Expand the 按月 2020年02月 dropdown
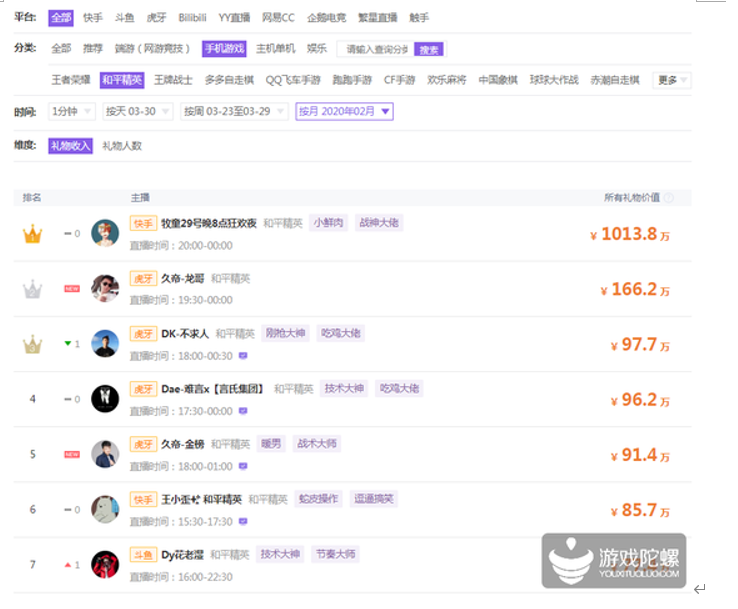The width and height of the screenshot is (738, 609). click(344, 112)
